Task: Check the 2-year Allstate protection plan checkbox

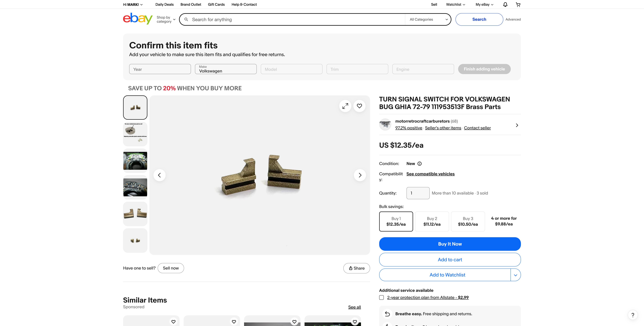Action: (x=381, y=298)
